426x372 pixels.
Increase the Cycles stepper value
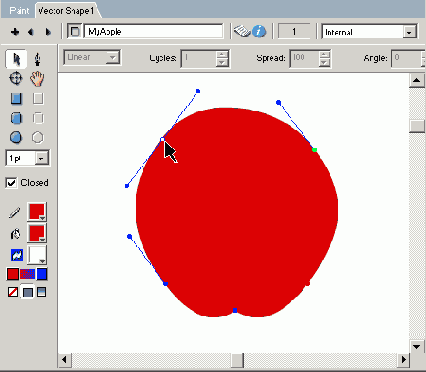(222, 54)
